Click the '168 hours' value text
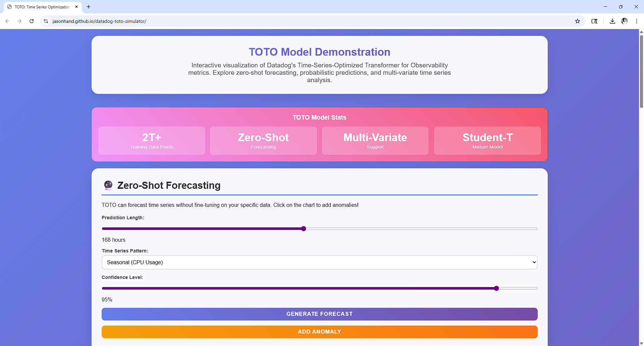644x346 pixels. 114,240
